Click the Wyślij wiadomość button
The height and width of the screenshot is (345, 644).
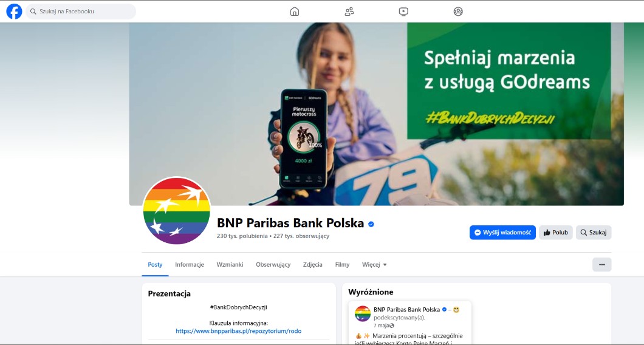502,233
